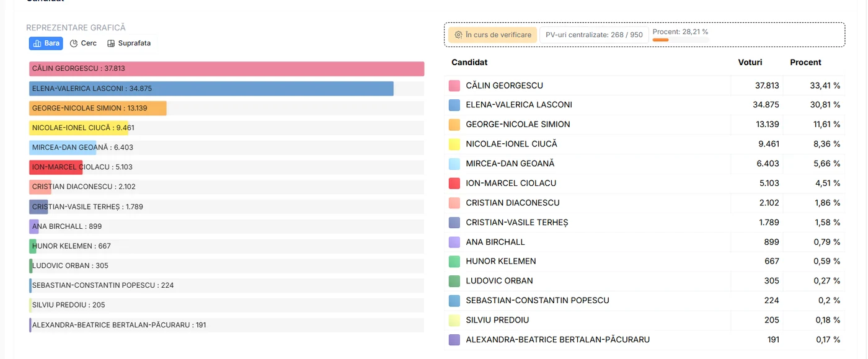Image resolution: width=868 pixels, height=359 pixels.
Task: Click the Călin Georgescu chart bar
Action: click(226, 69)
